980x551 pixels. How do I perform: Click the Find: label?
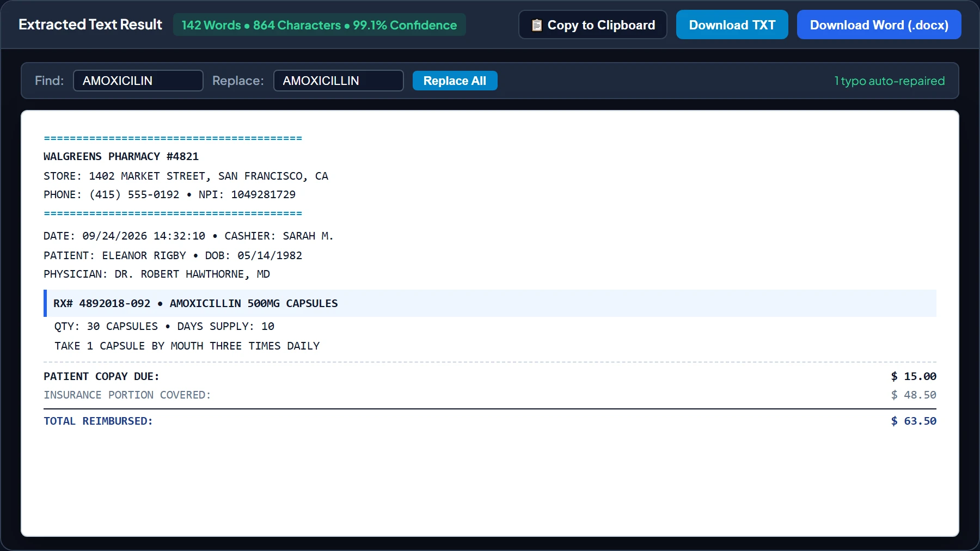click(49, 81)
